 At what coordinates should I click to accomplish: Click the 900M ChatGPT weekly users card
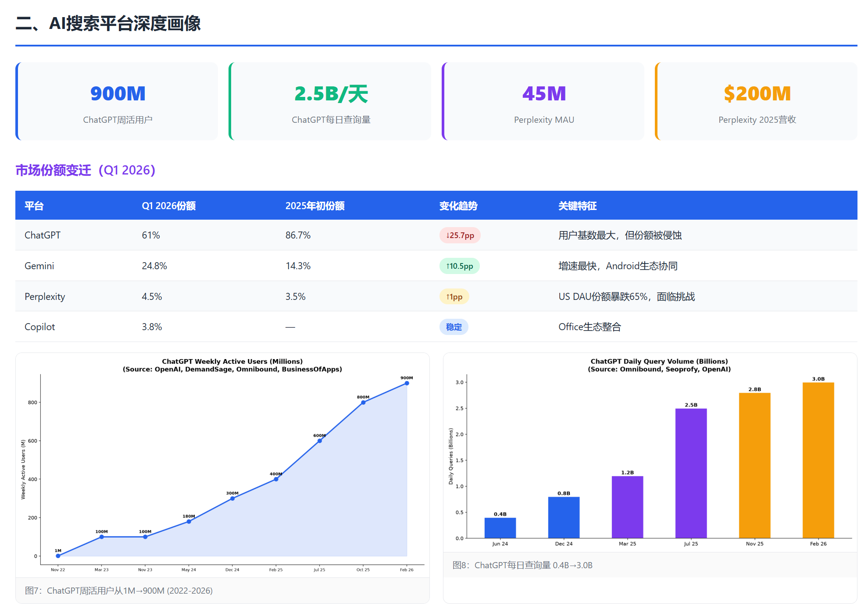pyautogui.click(x=117, y=101)
